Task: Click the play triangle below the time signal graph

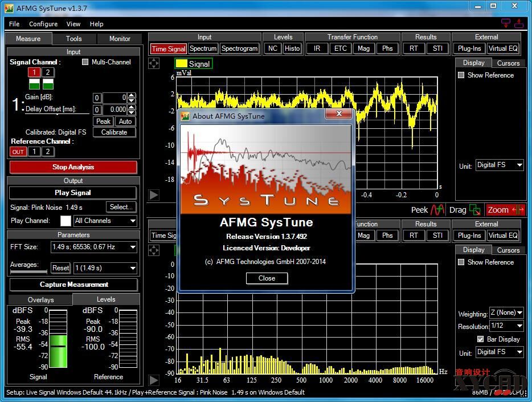Action: pyautogui.click(x=154, y=195)
